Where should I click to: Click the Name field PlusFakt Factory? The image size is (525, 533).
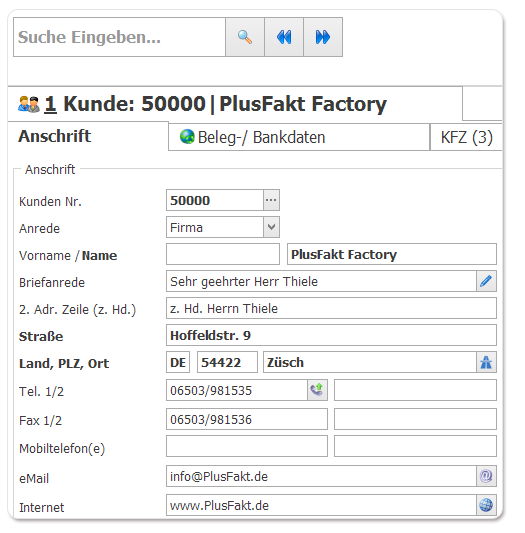tap(392, 254)
